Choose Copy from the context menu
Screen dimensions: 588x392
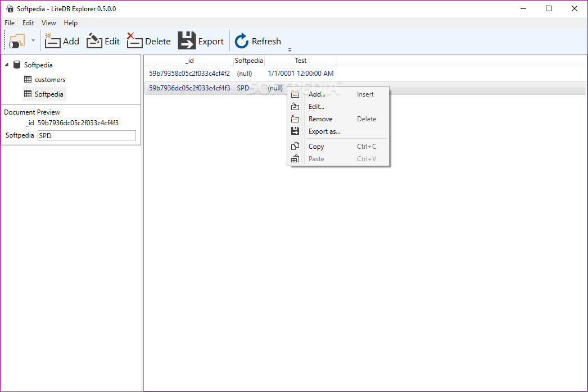pos(338,147)
